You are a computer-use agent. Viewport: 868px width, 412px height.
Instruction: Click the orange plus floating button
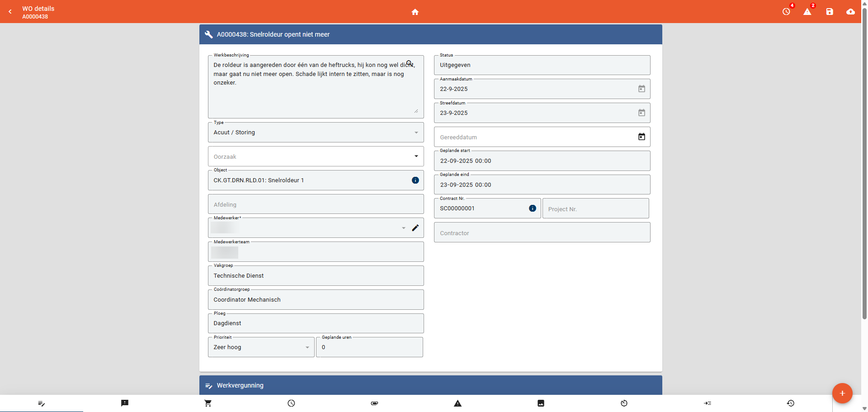tap(842, 393)
